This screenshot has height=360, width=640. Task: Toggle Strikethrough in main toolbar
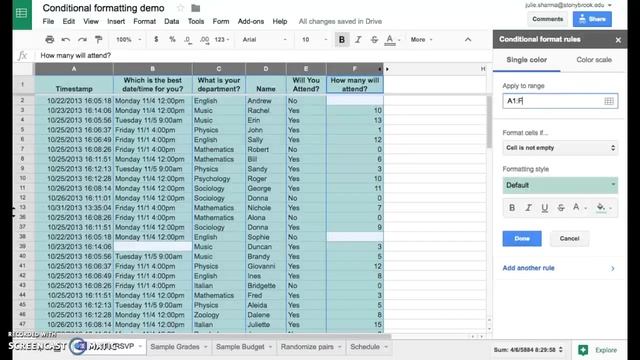pos(374,40)
